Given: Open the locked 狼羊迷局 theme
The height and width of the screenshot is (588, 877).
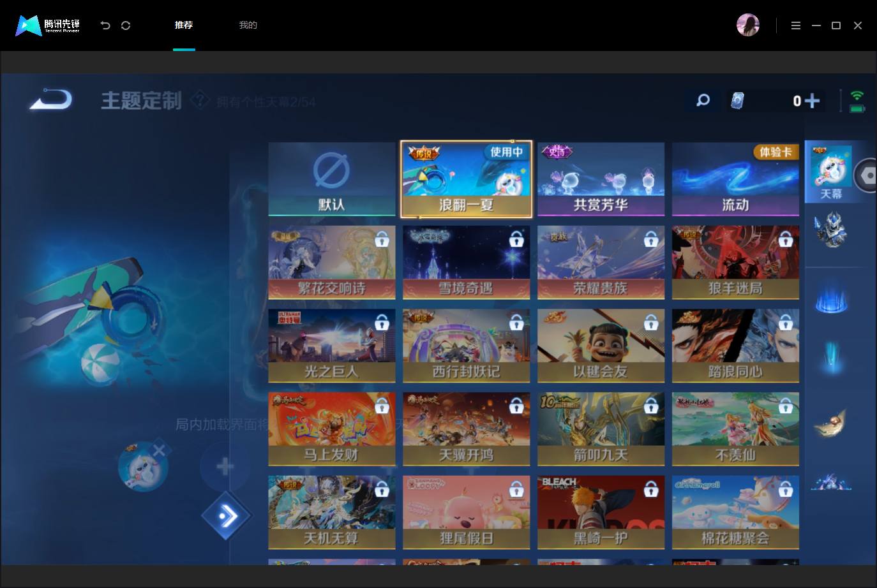Looking at the screenshot, I should 735,263.
